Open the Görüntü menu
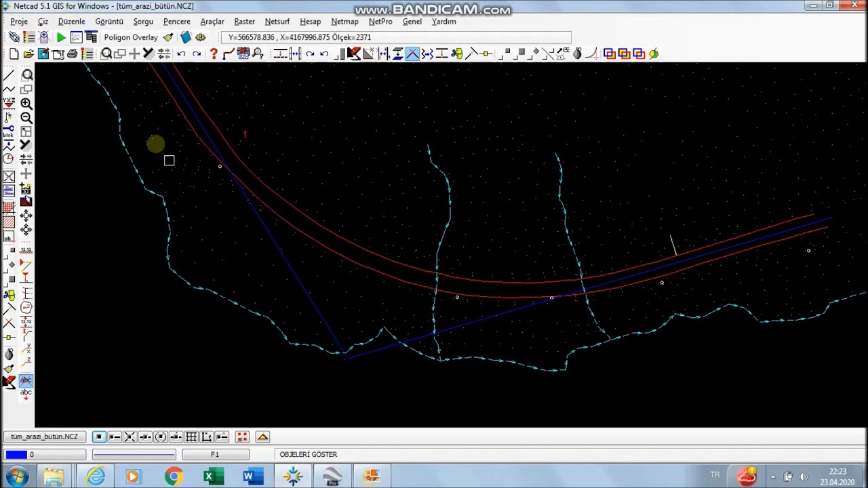868x488 pixels. pyautogui.click(x=109, y=22)
